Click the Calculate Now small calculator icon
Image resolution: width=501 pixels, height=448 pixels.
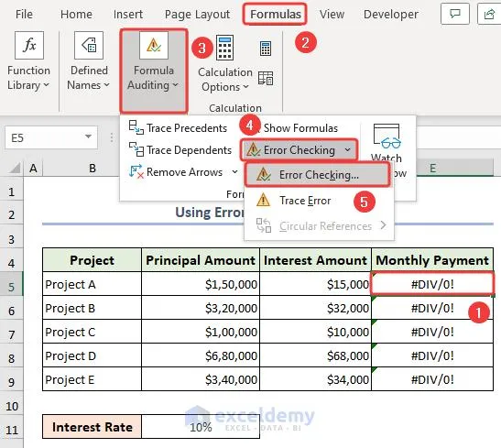tap(266, 49)
